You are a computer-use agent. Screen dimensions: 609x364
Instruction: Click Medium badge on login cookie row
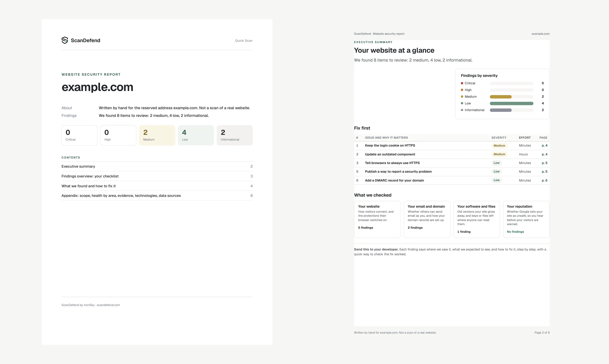coord(499,145)
